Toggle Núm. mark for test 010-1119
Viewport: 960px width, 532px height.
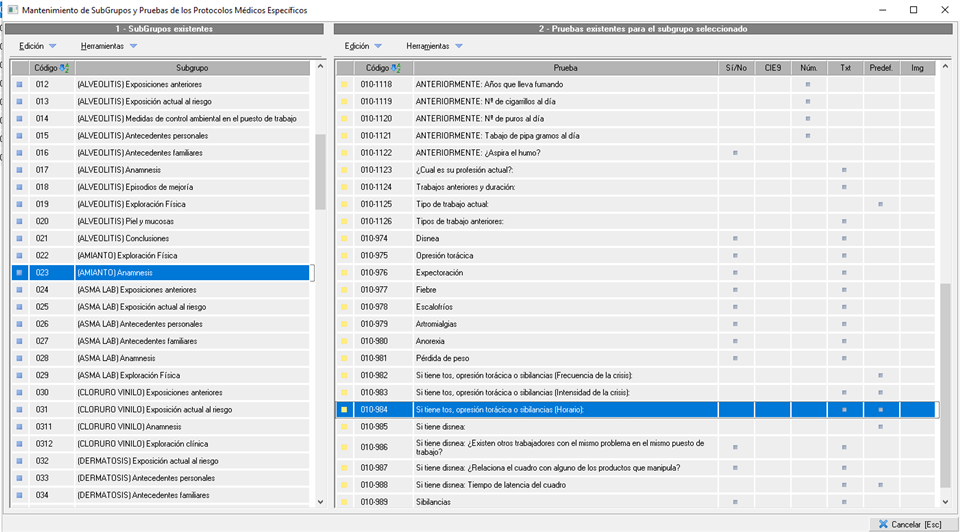pos(808,102)
